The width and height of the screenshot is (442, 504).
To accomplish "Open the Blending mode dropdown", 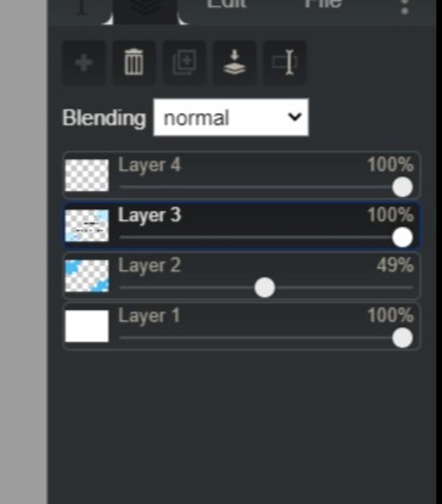I will 231,117.
